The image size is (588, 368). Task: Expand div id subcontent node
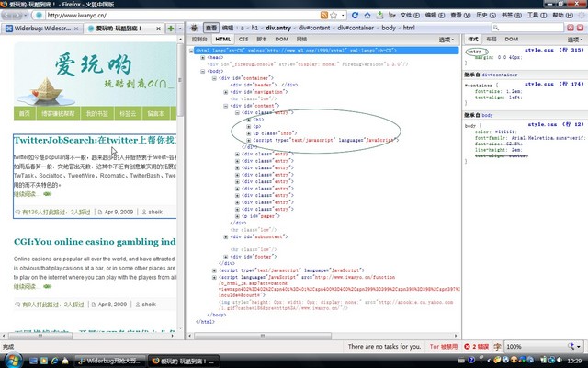pyautogui.click(x=226, y=237)
